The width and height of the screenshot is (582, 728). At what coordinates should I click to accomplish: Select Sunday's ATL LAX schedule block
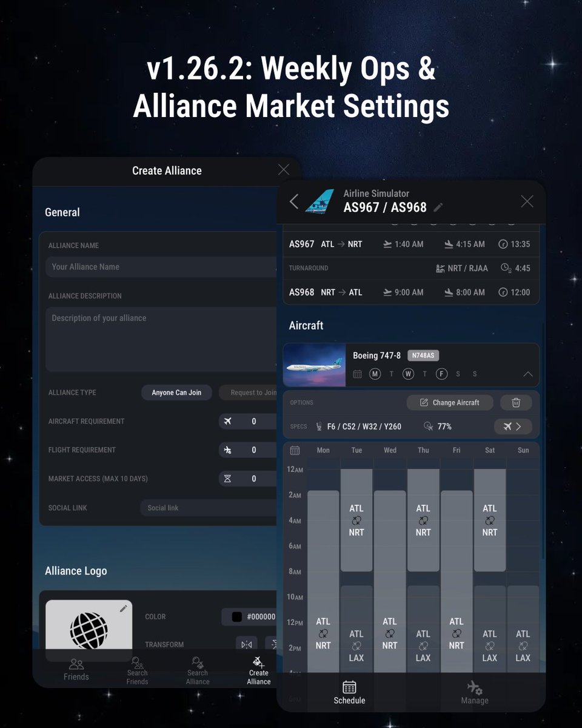[523, 630]
